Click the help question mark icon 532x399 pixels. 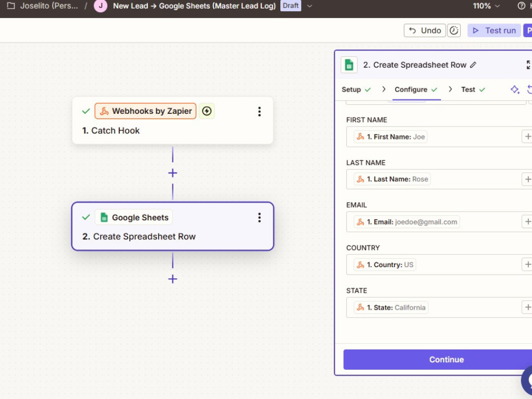coord(521,6)
